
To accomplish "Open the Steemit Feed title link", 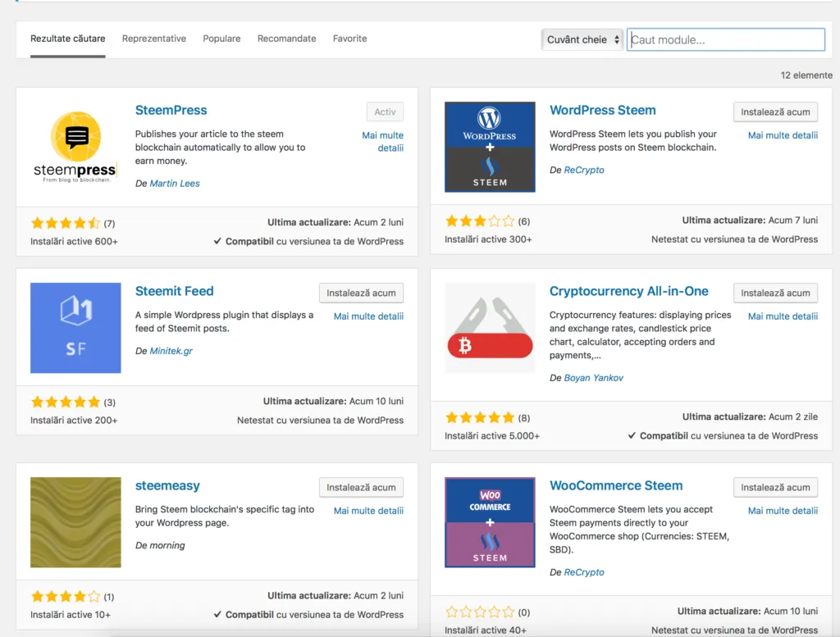I will click(x=174, y=291).
